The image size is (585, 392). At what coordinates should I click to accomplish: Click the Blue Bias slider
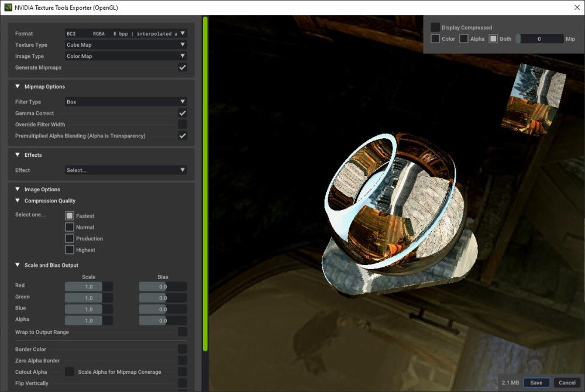point(163,309)
